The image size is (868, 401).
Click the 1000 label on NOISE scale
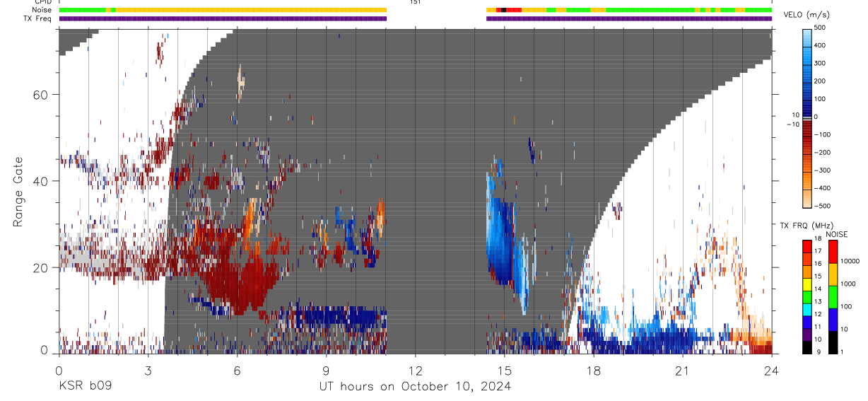coord(848,284)
